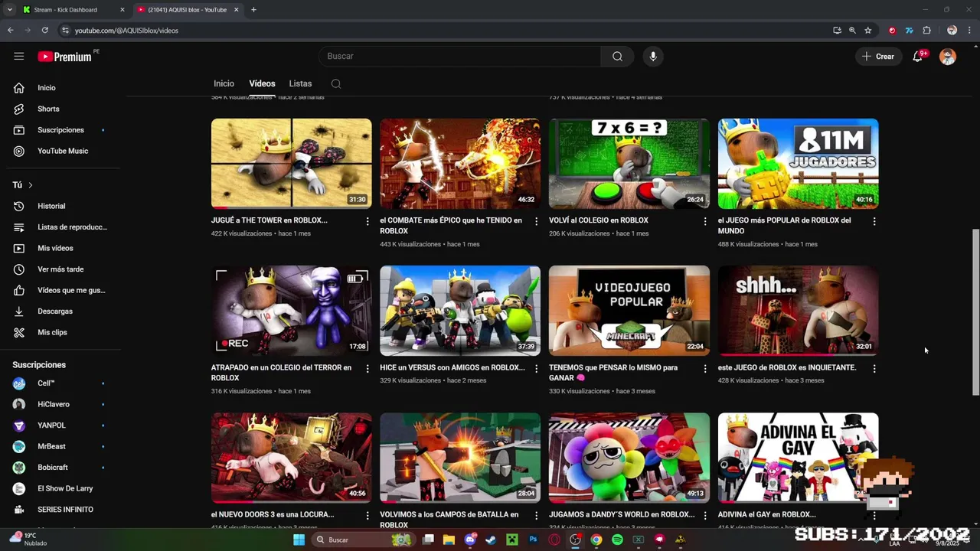Open a new browser tab
This screenshot has height=551, width=980.
(x=253, y=10)
